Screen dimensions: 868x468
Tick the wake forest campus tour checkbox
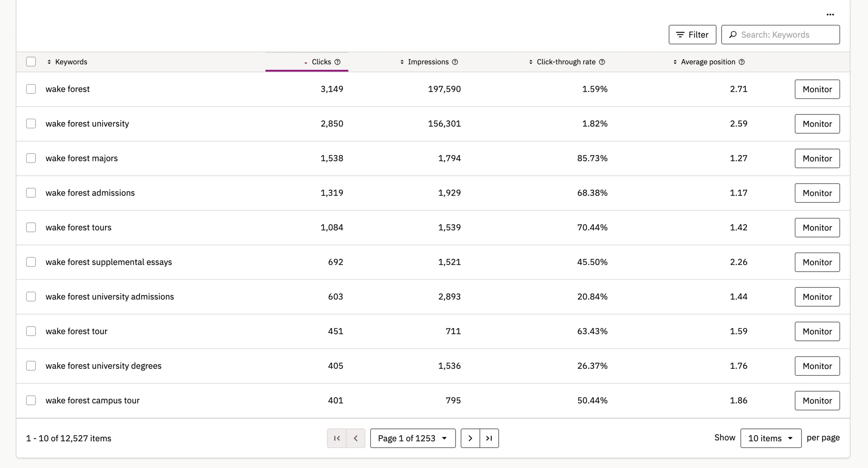[31, 400]
